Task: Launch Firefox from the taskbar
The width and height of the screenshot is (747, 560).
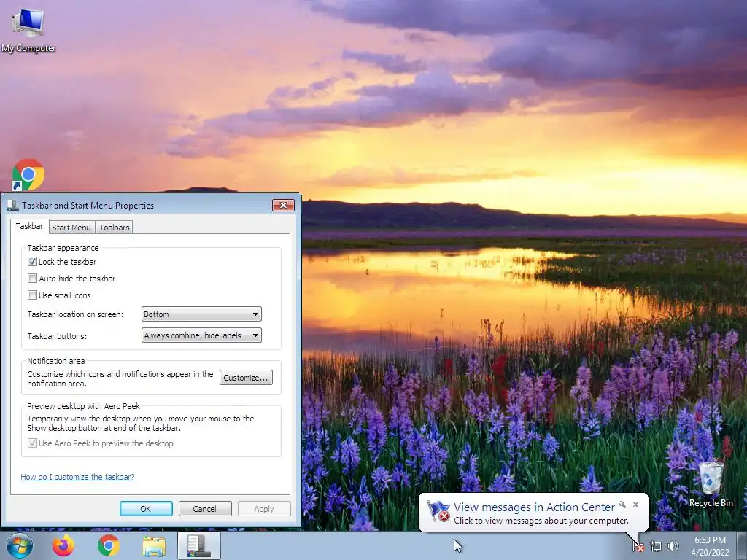Action: 63,545
